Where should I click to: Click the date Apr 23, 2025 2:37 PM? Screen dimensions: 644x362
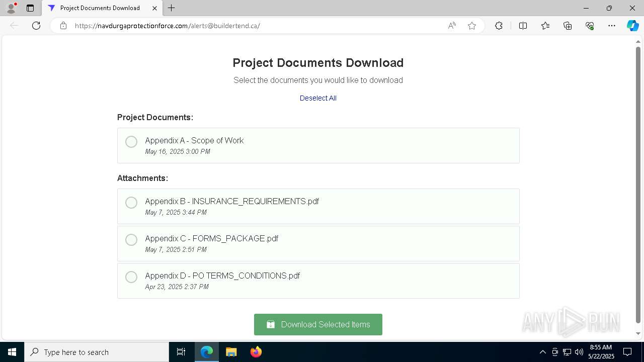pos(177,287)
